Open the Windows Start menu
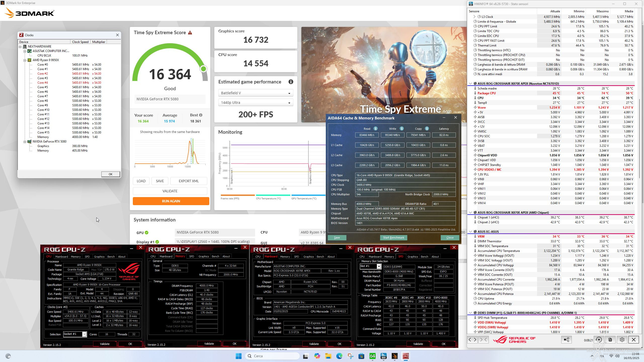The height and width of the screenshot is (362, 644). point(238,356)
